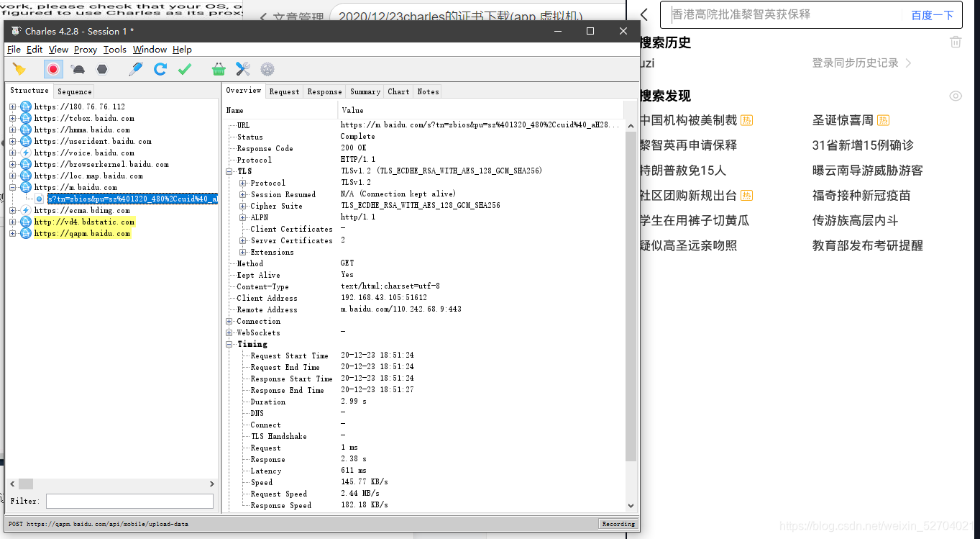Select the highlighted s?tn=zbios request
The image size is (980, 539).
click(132, 199)
